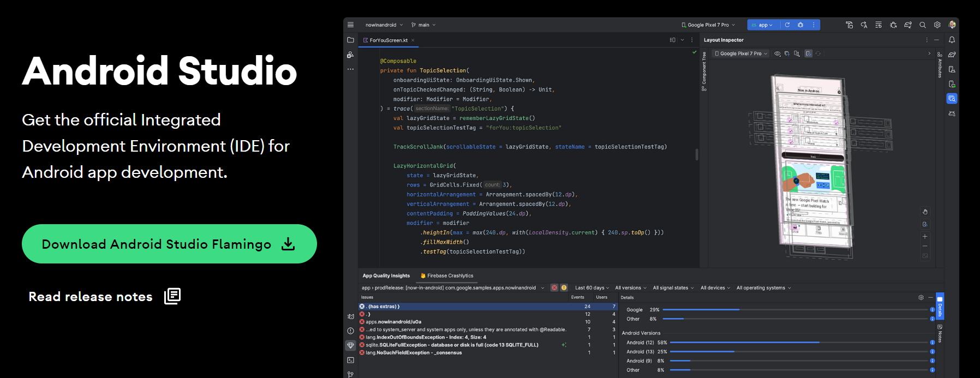Open Search Everywhere magnifier icon
Screen dimensions: 980x378
[923, 25]
